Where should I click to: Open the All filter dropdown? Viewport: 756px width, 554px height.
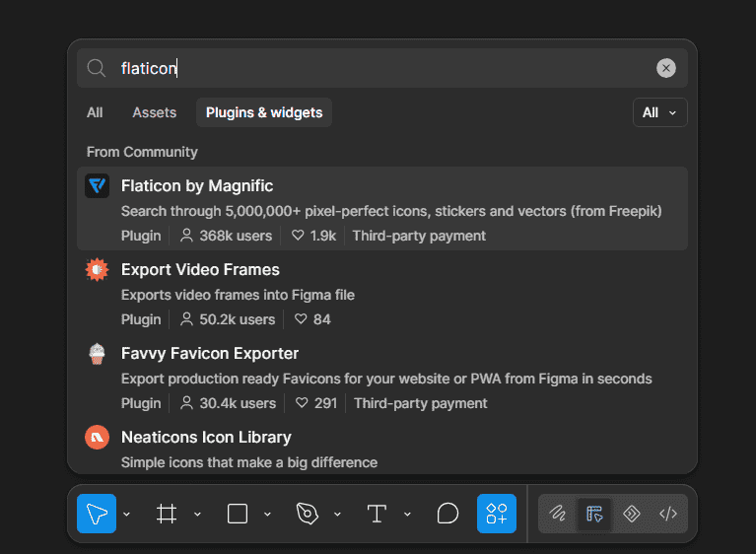[659, 112]
